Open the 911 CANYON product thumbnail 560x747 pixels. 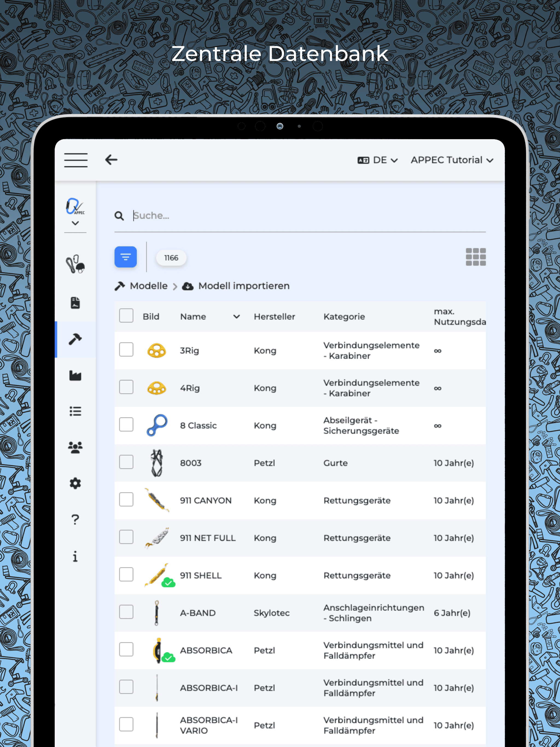[x=157, y=500]
